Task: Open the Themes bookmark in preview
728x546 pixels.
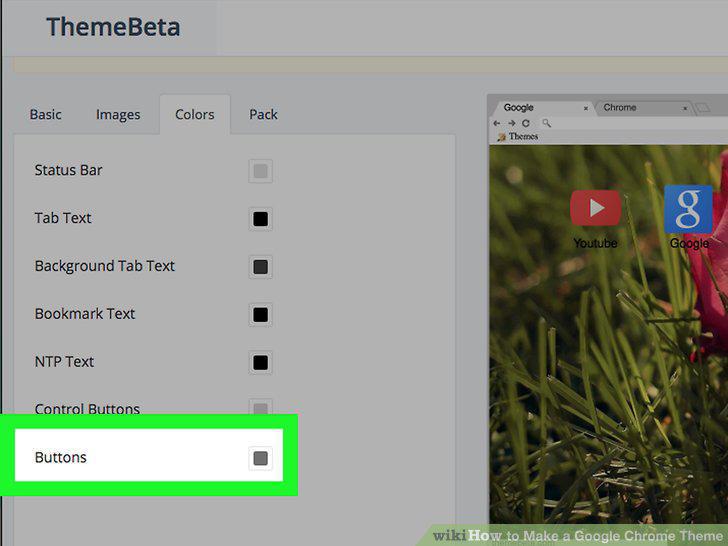Action: pyautogui.click(x=517, y=136)
